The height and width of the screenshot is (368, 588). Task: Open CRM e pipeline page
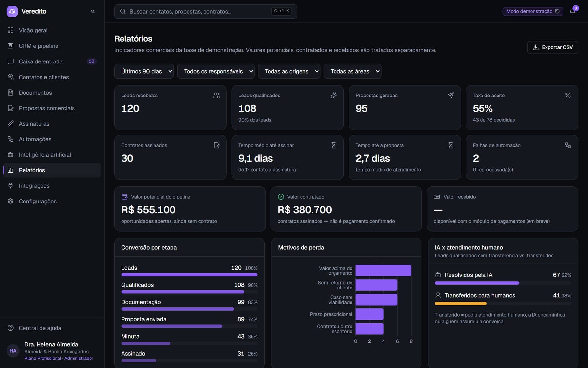click(x=52, y=46)
